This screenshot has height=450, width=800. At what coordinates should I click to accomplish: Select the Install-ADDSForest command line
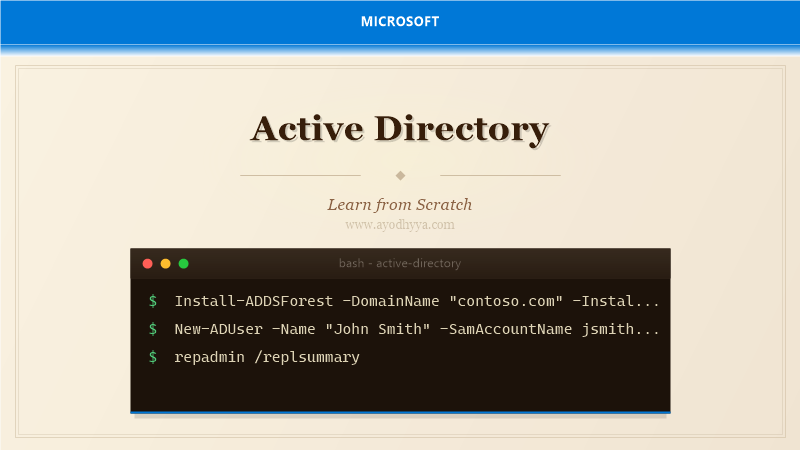(x=417, y=301)
